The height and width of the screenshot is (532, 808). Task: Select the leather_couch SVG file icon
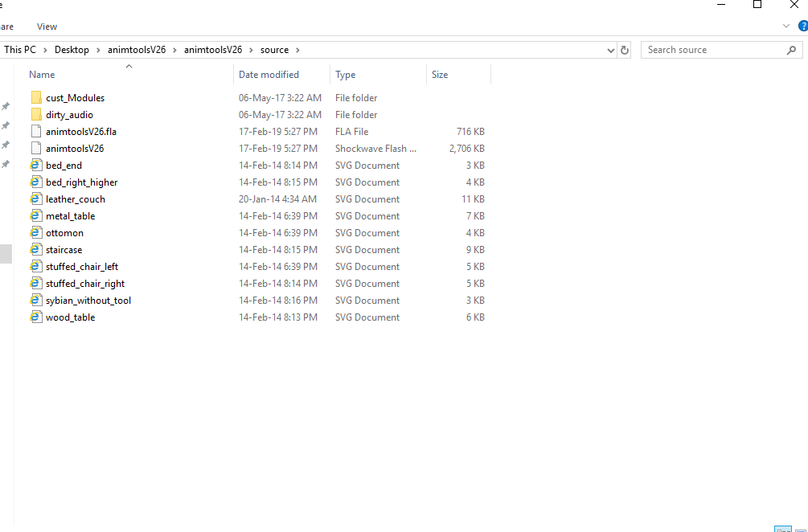point(35,199)
